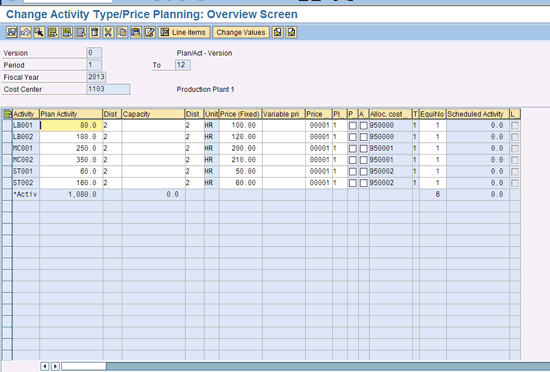Click the last page icon at toolbar end
This screenshot has height=372, width=550.
click(x=291, y=32)
